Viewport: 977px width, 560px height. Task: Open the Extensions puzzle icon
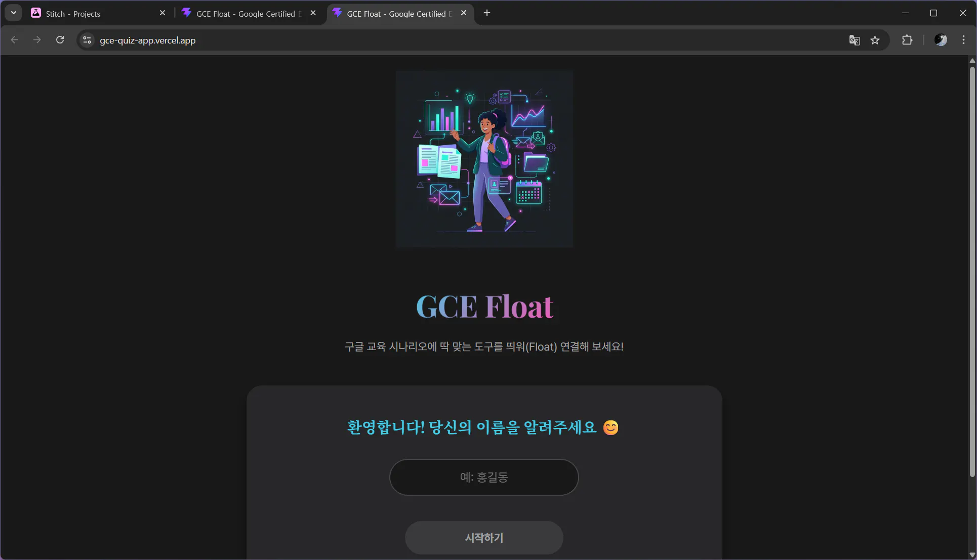(x=907, y=40)
